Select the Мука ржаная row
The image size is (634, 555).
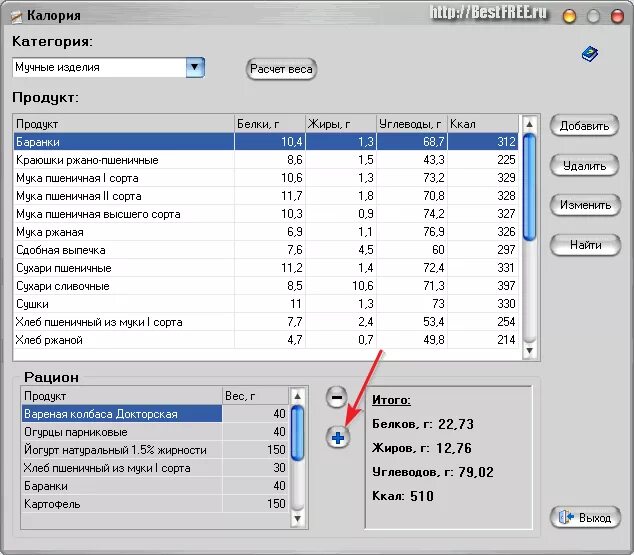[x=266, y=232]
